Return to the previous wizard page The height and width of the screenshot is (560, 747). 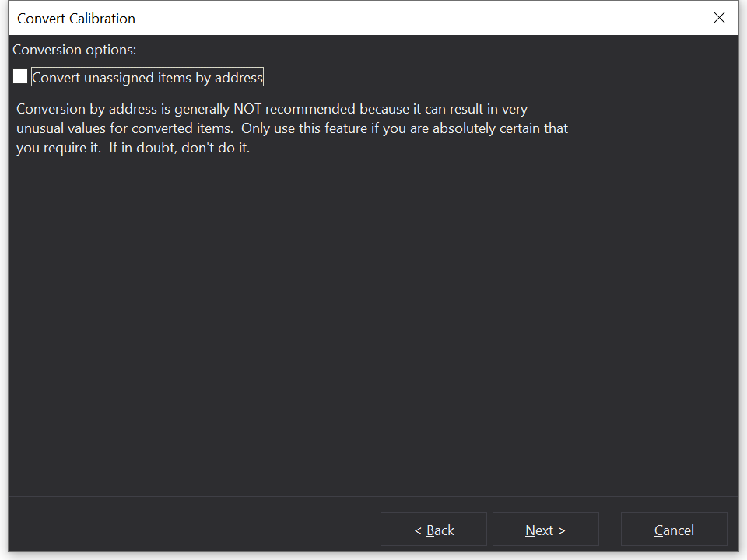pos(433,530)
